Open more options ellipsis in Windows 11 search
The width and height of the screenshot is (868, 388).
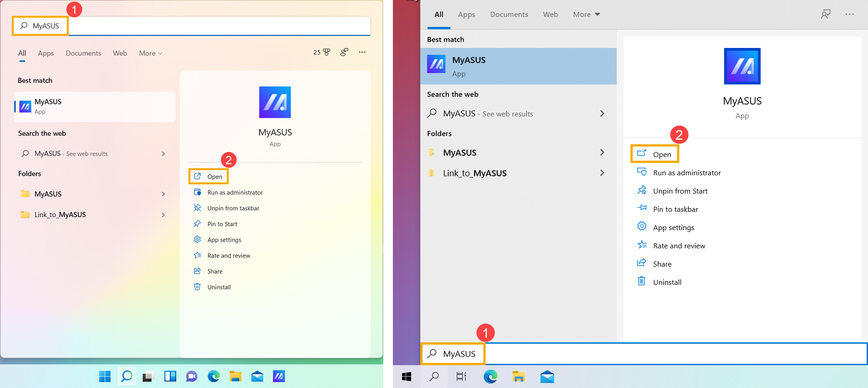point(362,52)
